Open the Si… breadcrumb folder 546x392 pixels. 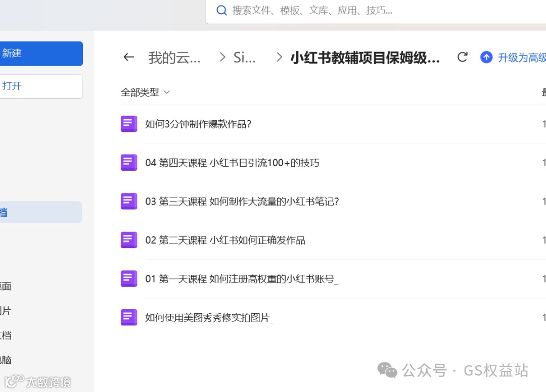[x=244, y=58]
